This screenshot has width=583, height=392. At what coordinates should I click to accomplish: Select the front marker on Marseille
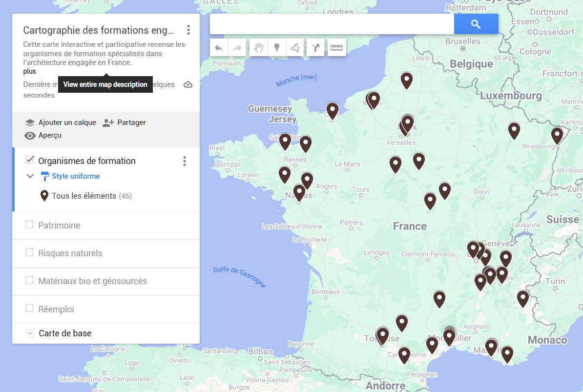point(492,348)
